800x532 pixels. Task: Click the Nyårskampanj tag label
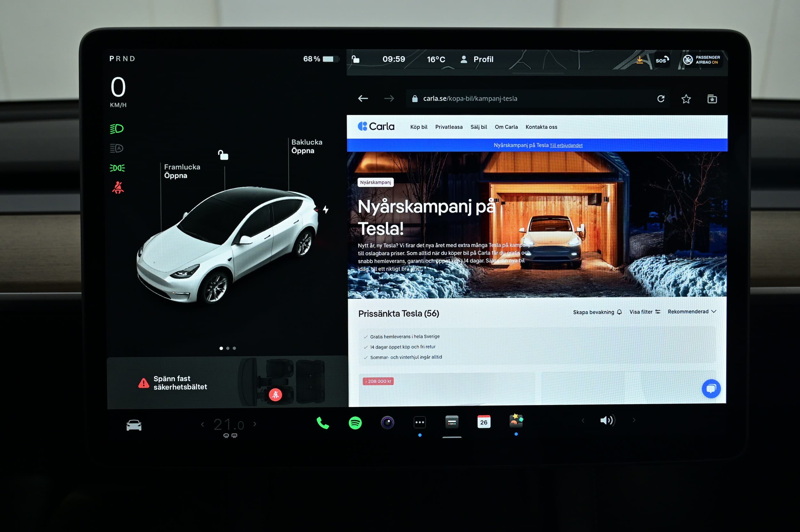pyautogui.click(x=375, y=182)
